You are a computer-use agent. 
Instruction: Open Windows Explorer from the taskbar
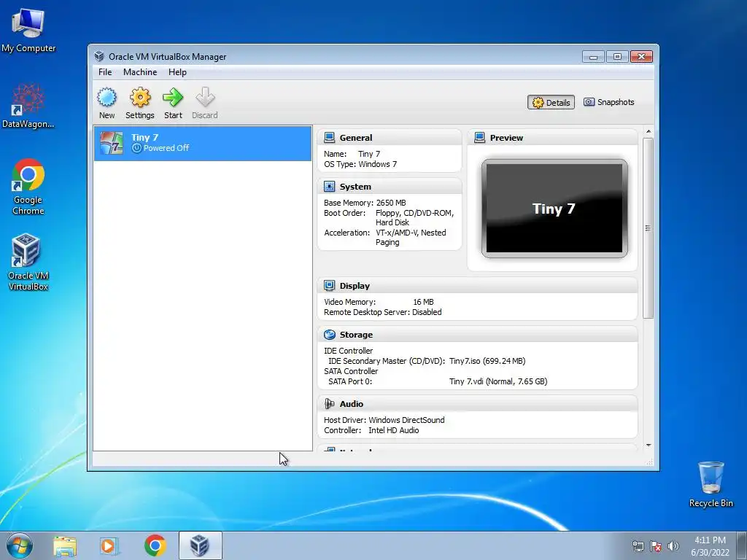coord(65,545)
